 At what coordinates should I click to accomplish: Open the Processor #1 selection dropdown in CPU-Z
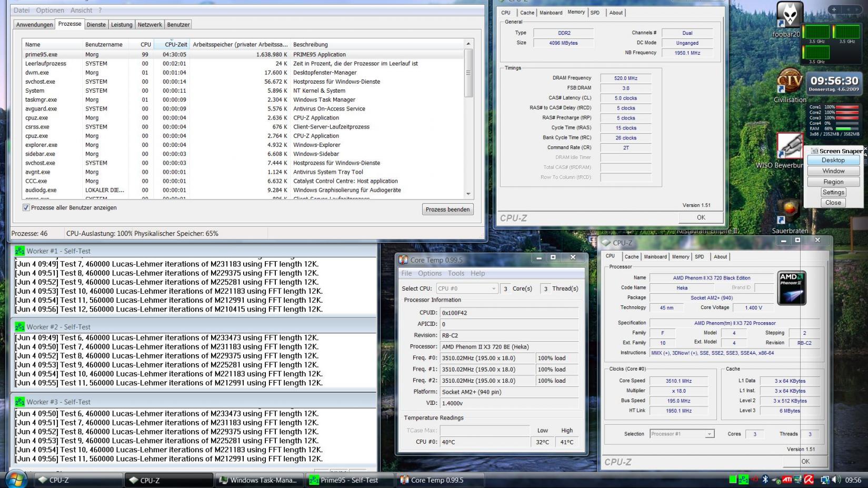(682, 434)
